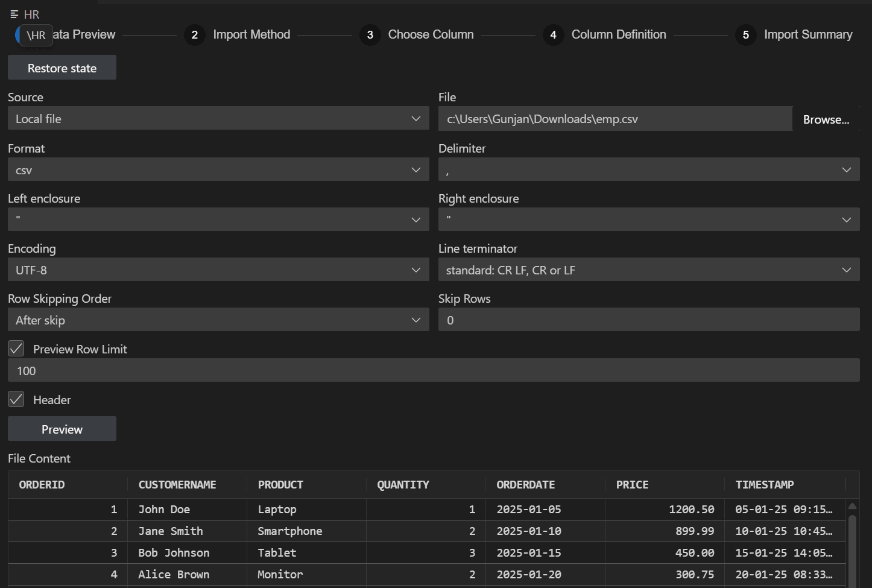Viewport: 872px width, 588px height.
Task: Select the step 2 Import Method circle
Action: point(194,35)
